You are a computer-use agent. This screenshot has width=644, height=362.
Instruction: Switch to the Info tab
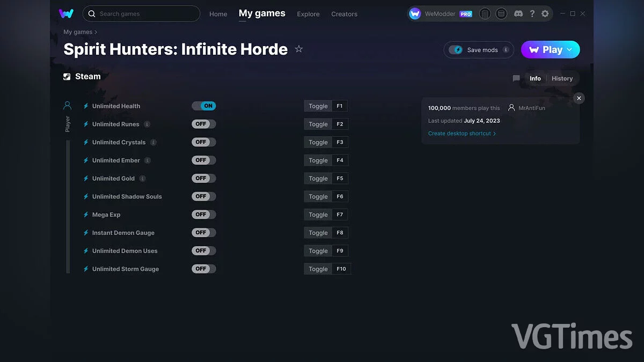tap(535, 78)
